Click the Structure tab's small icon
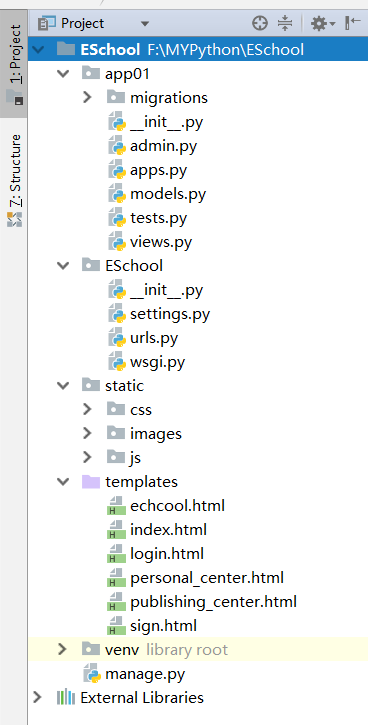 coord(14,219)
